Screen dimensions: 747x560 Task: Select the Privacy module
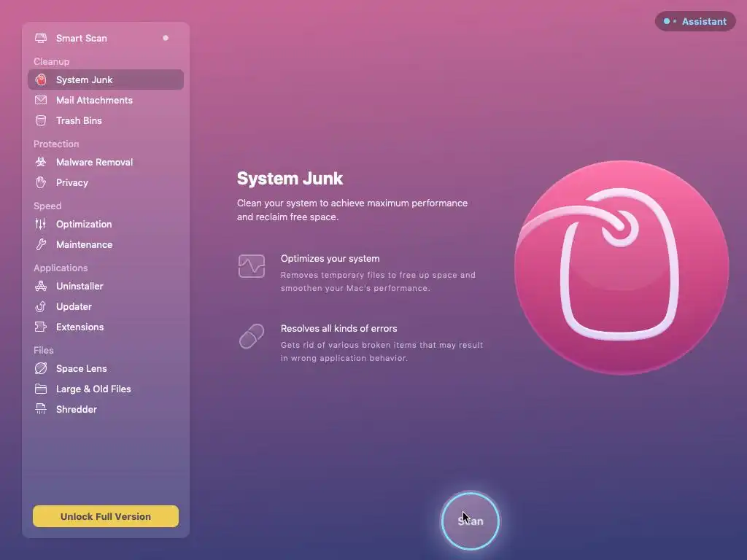(106, 182)
